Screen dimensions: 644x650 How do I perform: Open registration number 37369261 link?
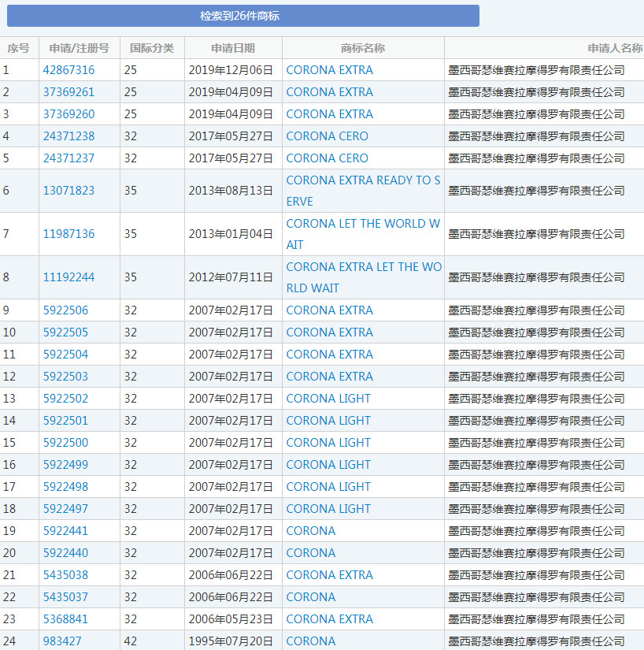[x=68, y=92]
